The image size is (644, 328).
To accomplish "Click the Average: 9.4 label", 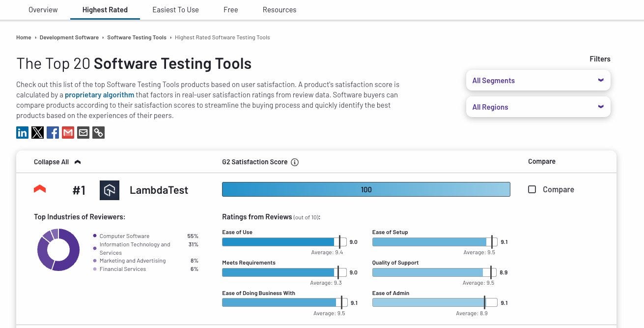I will [x=327, y=252].
